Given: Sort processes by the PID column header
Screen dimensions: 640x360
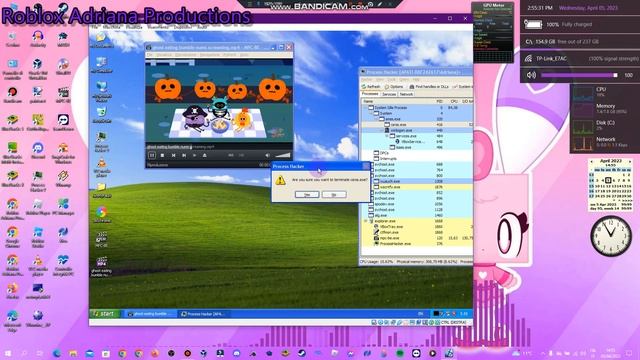Looking at the screenshot, I should (439, 101).
